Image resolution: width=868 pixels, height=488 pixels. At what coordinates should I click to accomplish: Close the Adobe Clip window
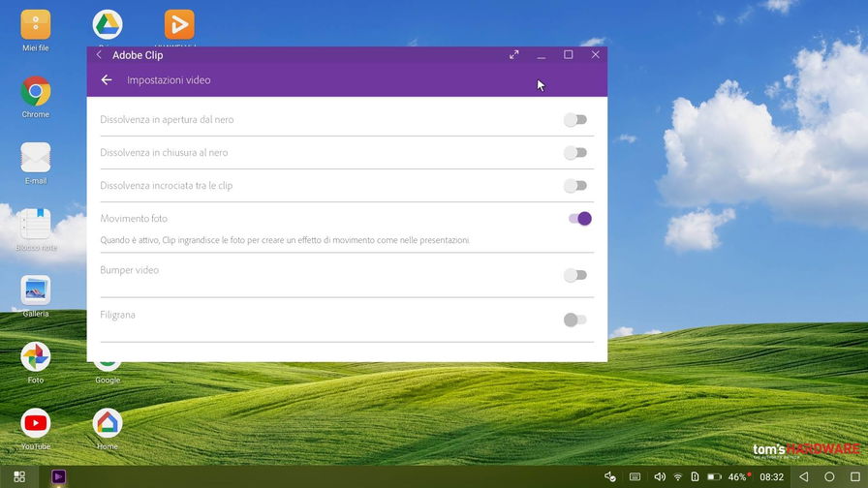595,54
